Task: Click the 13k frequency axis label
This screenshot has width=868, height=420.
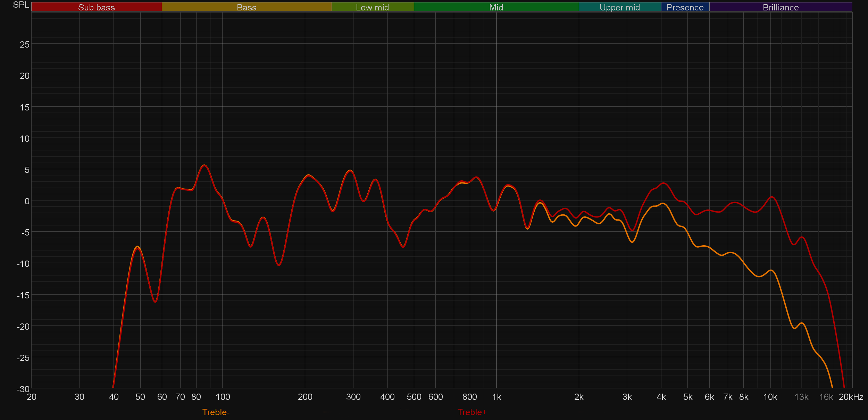Action: (801, 397)
